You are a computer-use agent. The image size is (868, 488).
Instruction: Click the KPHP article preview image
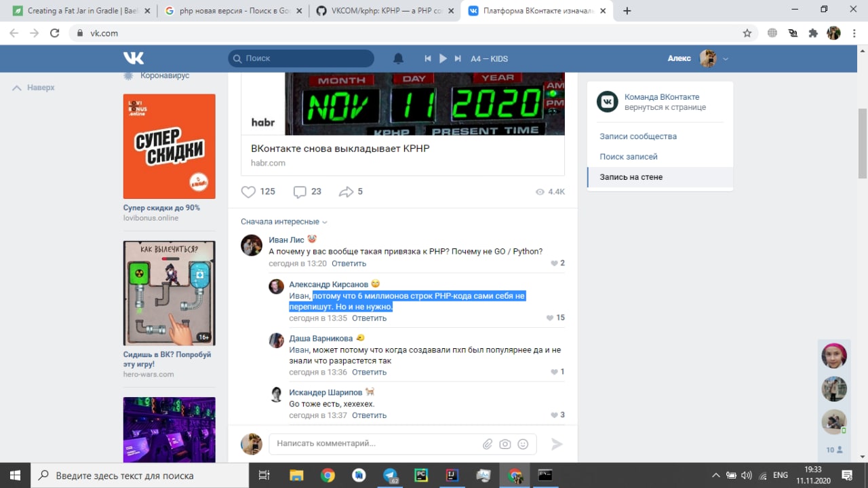click(403, 103)
